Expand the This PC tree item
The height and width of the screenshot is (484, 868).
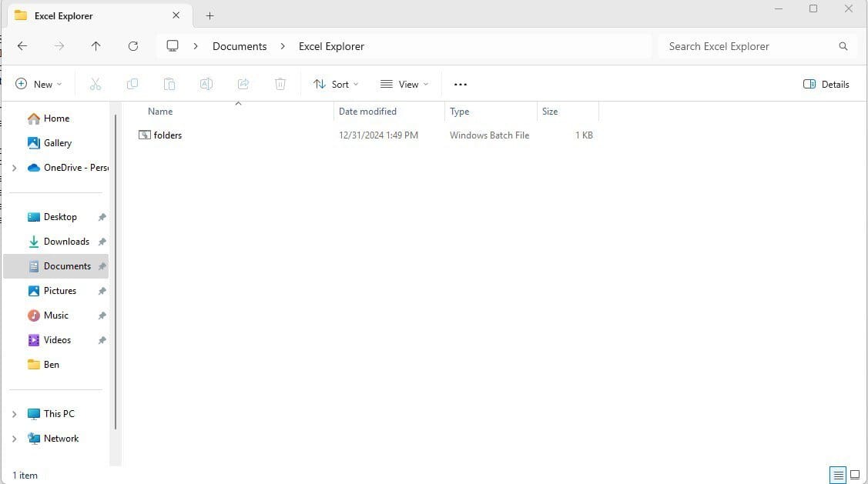tap(14, 413)
